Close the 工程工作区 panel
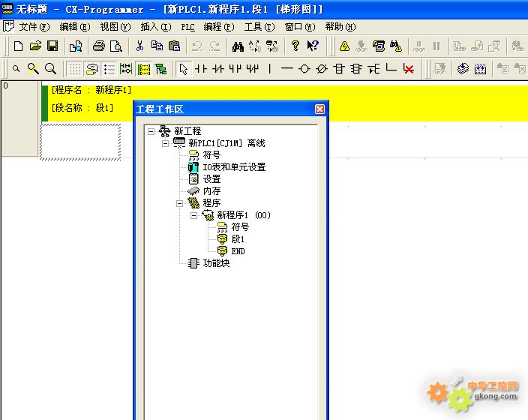Viewport: 528px width, 420px height. coord(319,109)
